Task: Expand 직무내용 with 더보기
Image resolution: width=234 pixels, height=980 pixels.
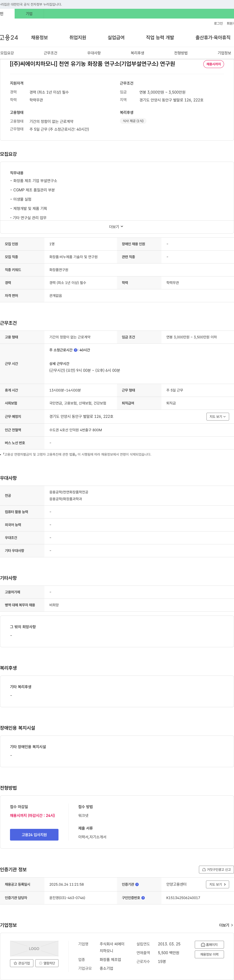Action: point(116,227)
